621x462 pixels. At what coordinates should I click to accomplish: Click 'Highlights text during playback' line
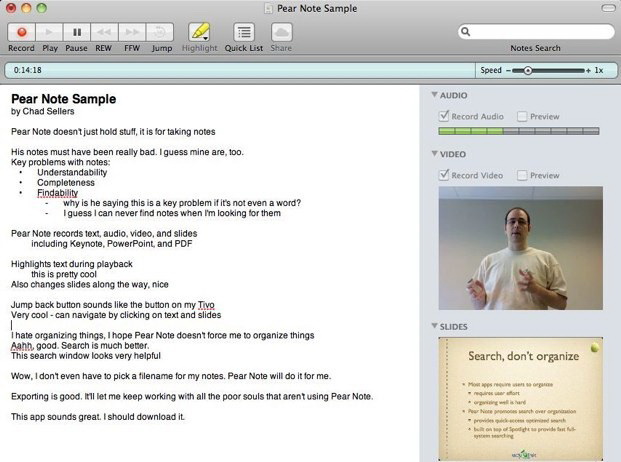(72, 264)
